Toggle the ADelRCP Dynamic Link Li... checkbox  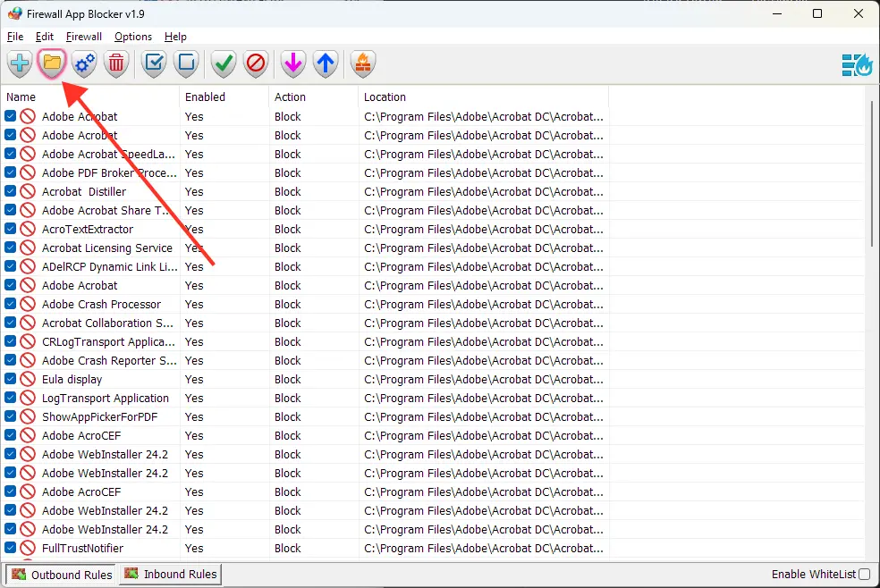10,266
